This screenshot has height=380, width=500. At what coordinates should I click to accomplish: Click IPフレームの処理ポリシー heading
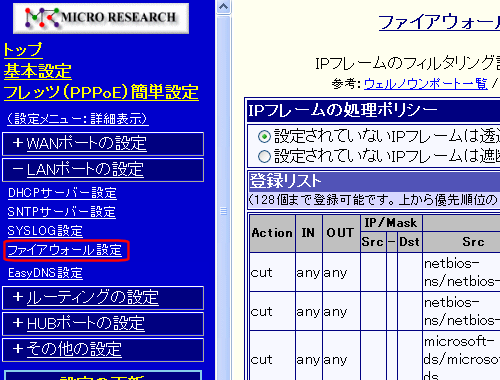343,110
